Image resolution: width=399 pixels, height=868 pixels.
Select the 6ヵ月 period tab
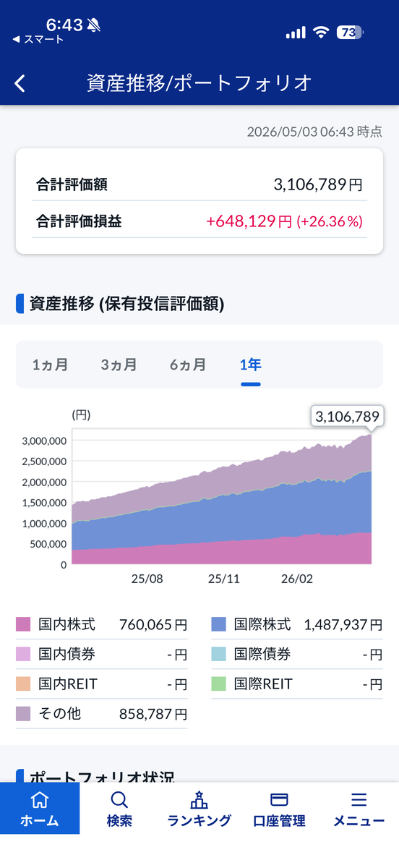(x=188, y=365)
